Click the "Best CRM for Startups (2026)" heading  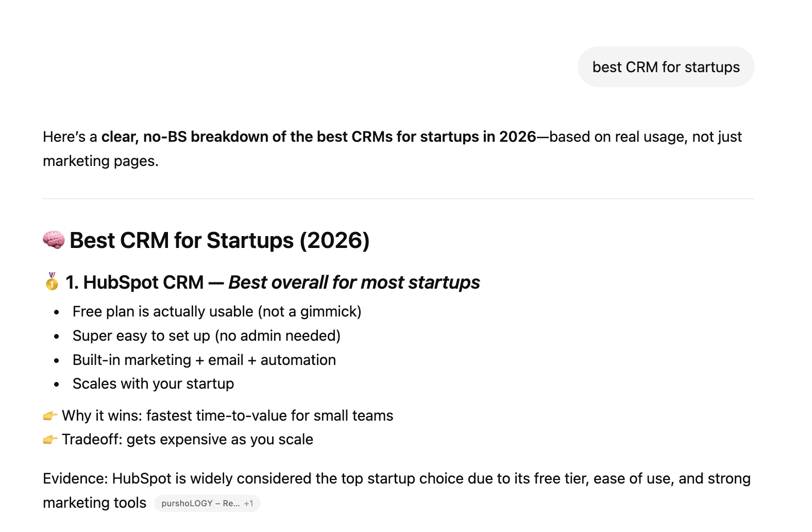pyautogui.click(x=219, y=241)
